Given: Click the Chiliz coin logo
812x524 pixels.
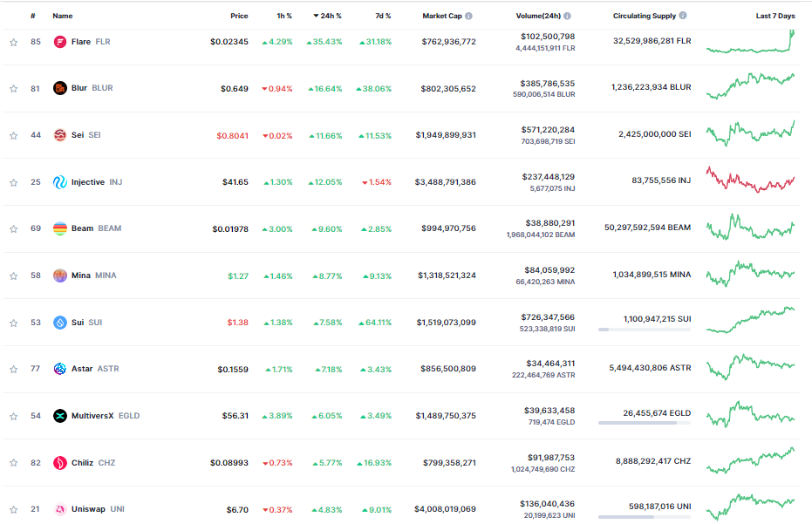Looking at the screenshot, I should tap(60, 462).
